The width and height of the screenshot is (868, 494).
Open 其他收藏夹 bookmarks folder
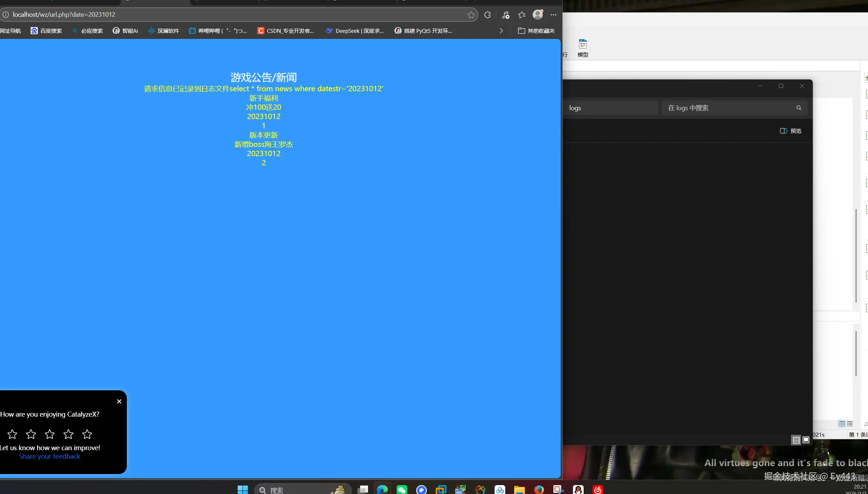[536, 31]
